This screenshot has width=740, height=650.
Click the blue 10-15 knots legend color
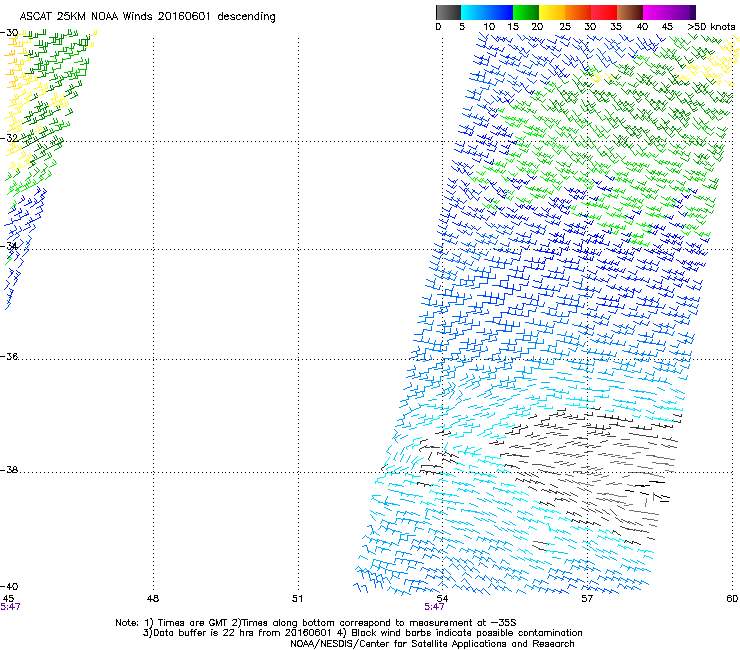coord(500,12)
